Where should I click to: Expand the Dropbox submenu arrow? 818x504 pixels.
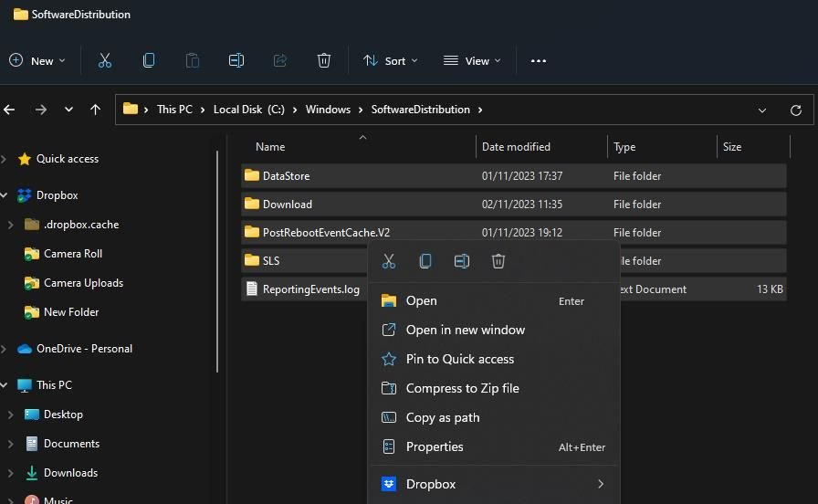[601, 484]
